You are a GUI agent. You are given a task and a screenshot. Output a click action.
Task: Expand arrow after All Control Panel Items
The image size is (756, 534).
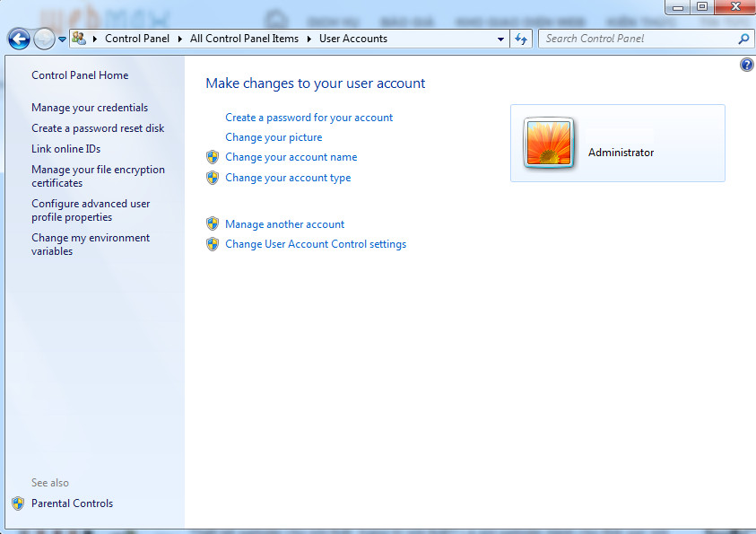coord(309,39)
